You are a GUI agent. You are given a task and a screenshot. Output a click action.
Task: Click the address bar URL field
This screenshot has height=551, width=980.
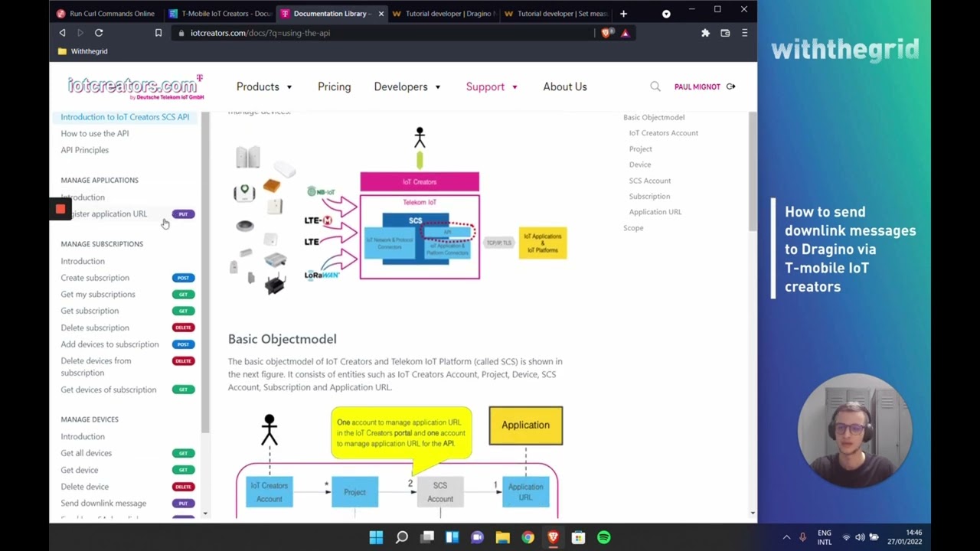383,33
